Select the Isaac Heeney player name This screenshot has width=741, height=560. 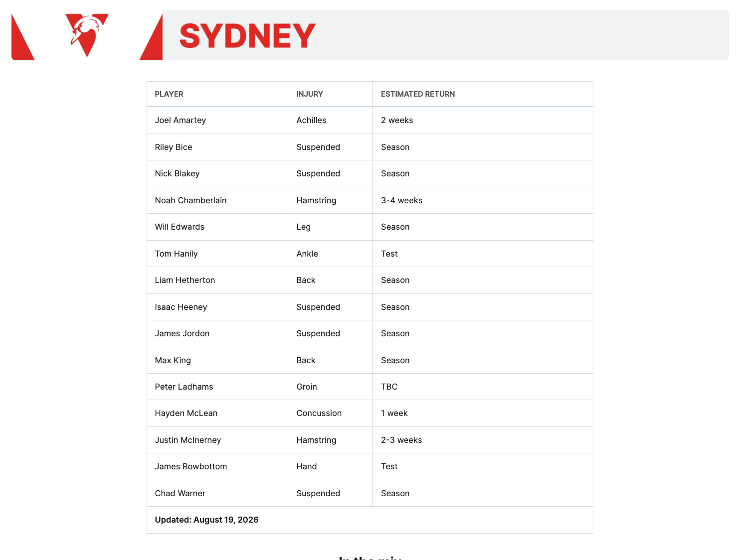click(x=181, y=307)
